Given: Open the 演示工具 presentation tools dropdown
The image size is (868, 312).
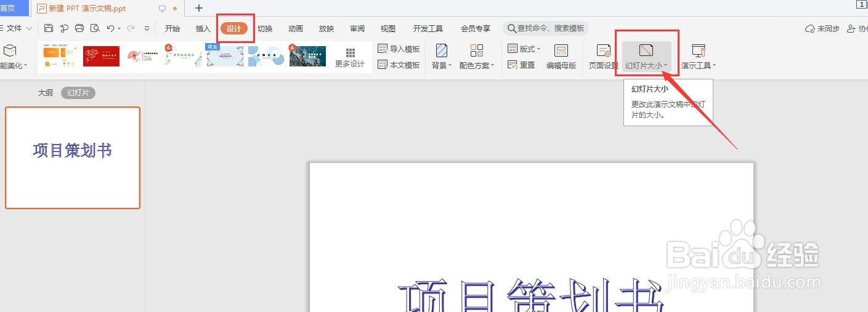Looking at the screenshot, I should click(699, 57).
